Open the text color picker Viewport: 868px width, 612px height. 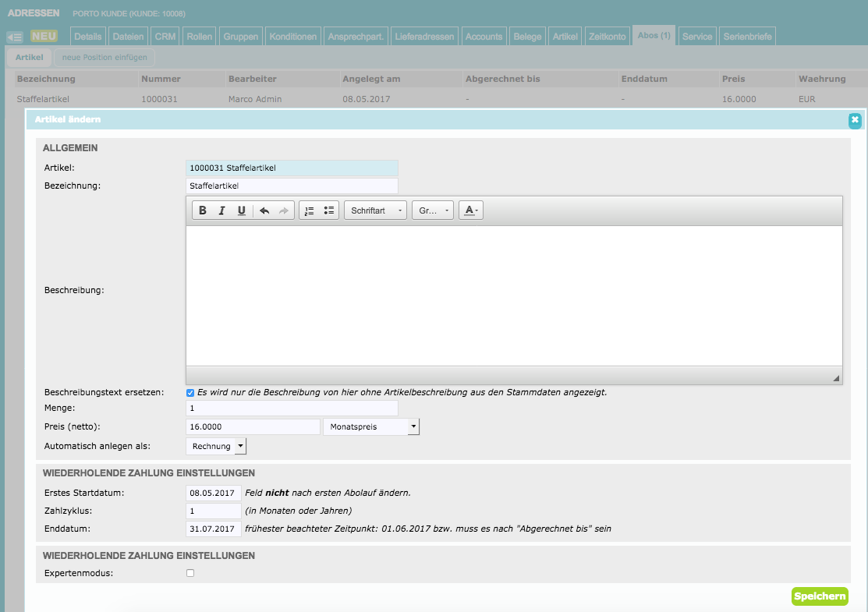point(471,210)
